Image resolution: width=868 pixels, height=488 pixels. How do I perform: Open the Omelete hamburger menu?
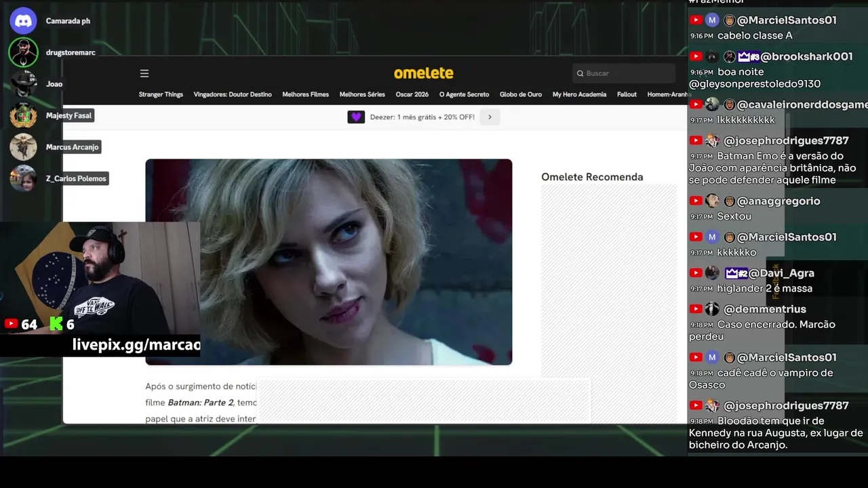pyautogui.click(x=144, y=73)
